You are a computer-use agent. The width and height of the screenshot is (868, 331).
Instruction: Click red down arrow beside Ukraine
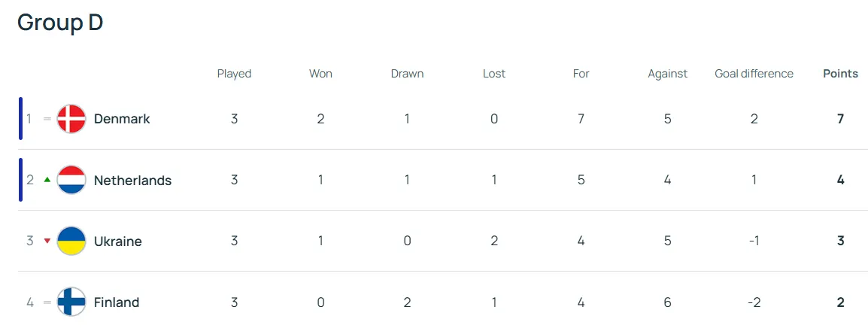pyautogui.click(x=47, y=241)
